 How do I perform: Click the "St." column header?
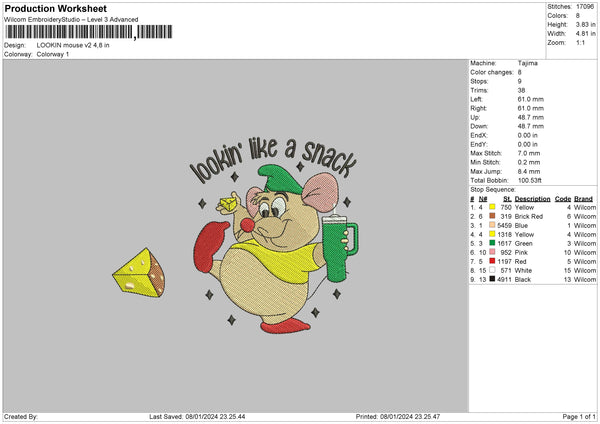(x=507, y=199)
